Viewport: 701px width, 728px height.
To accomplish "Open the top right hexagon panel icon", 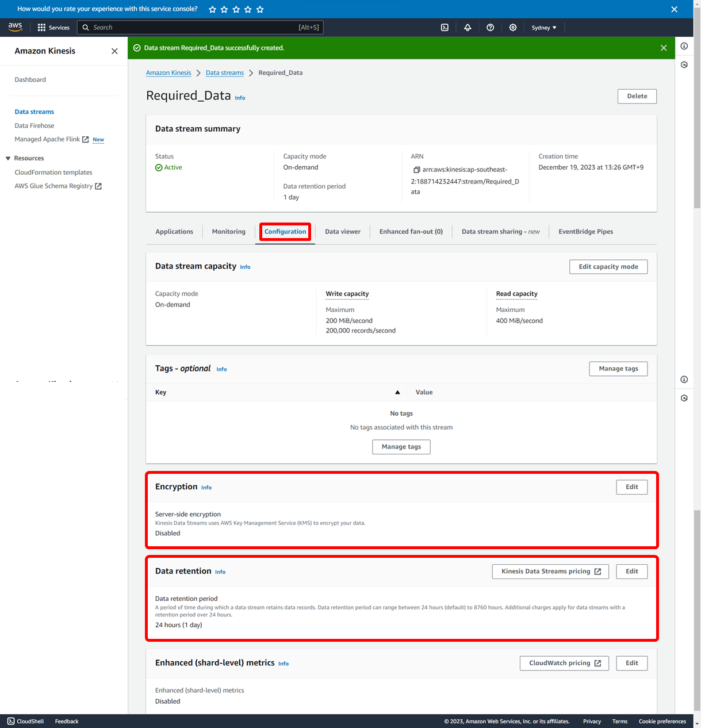I will tap(684, 65).
